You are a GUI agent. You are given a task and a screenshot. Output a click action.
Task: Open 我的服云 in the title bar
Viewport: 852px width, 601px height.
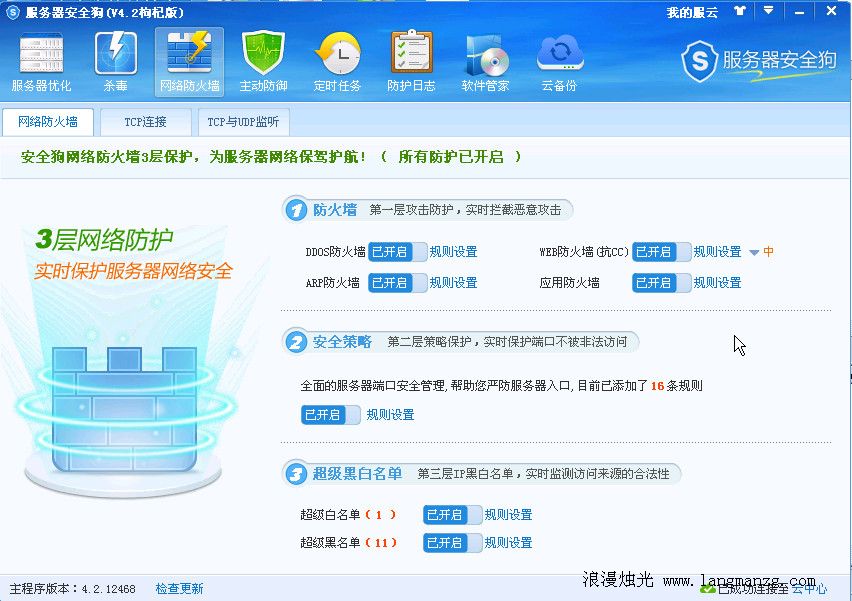coord(692,12)
